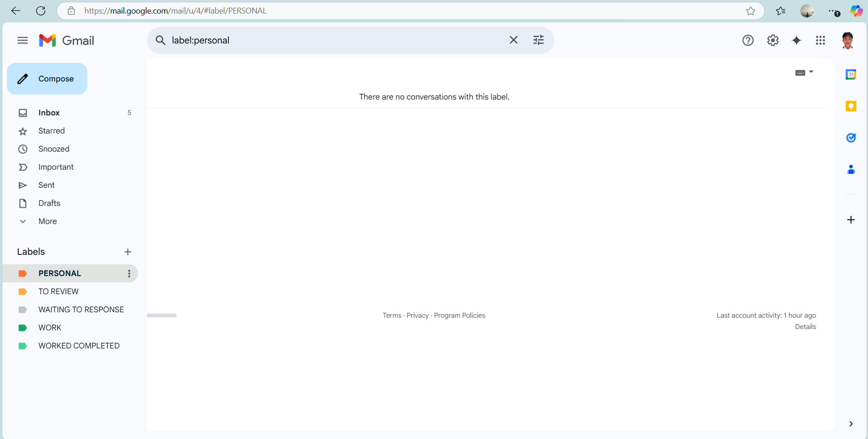Open the Google account avatar
This screenshot has height=439, width=868.
(848, 40)
